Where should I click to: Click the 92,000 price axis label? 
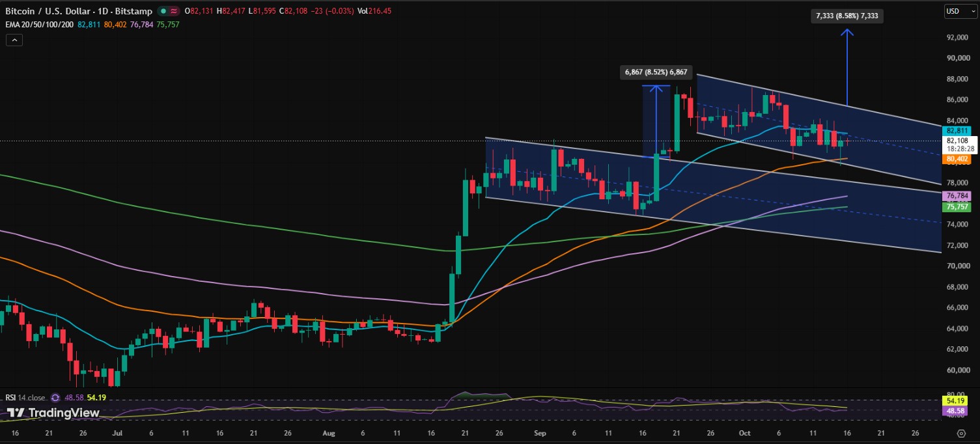point(958,38)
